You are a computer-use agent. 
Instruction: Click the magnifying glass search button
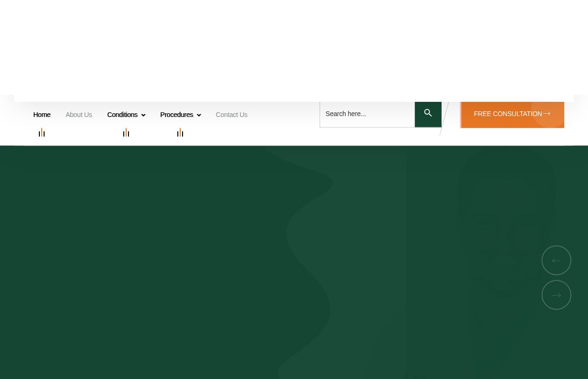(428, 114)
